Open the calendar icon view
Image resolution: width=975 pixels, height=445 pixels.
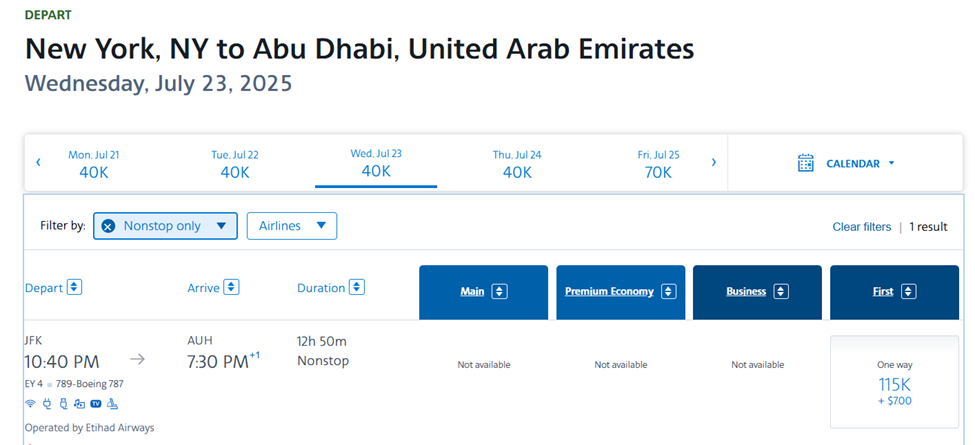806,163
